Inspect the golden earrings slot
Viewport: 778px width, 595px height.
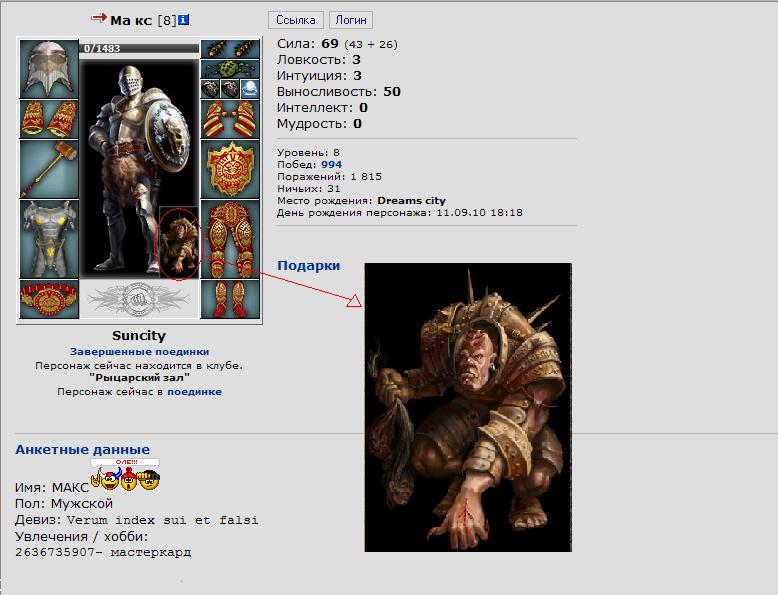pyautogui.click(x=230, y=49)
